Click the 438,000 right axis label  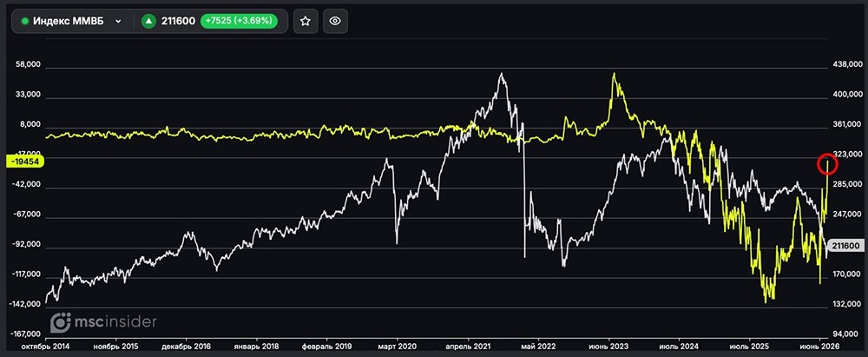click(x=846, y=65)
